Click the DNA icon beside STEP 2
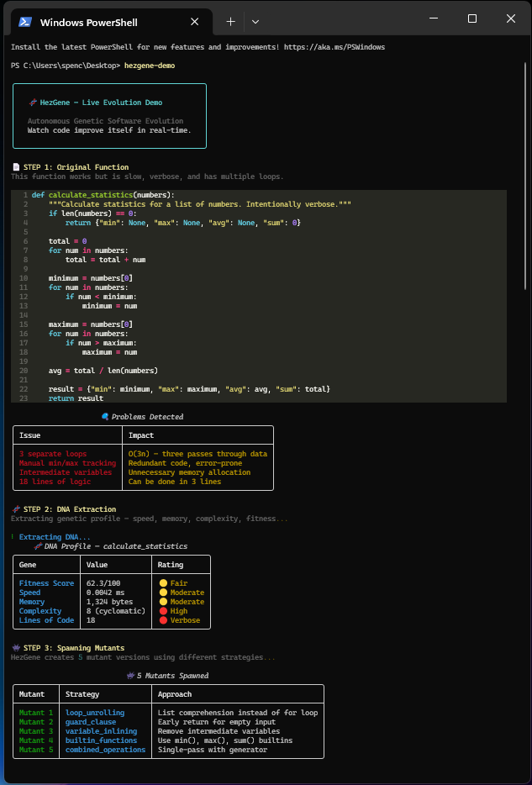Screen dimensions: 532x785 click(15, 509)
